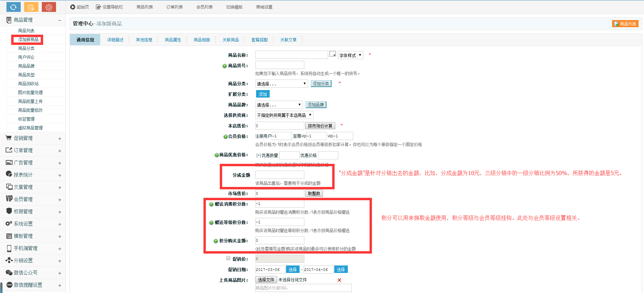This screenshot has width=644, height=293.
Task: Click the 商品名称 input field
Action: (291, 55)
